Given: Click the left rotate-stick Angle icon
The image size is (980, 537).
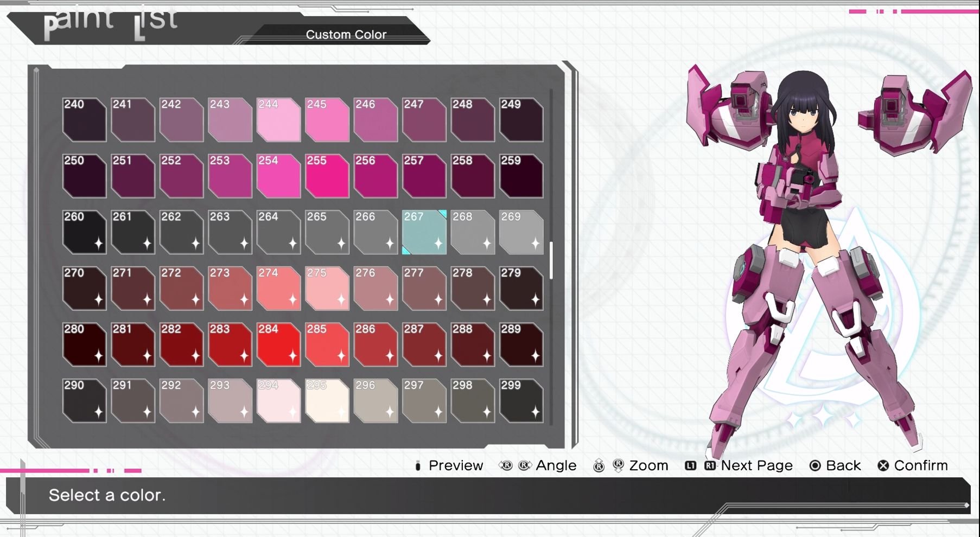Looking at the screenshot, I should click(505, 465).
